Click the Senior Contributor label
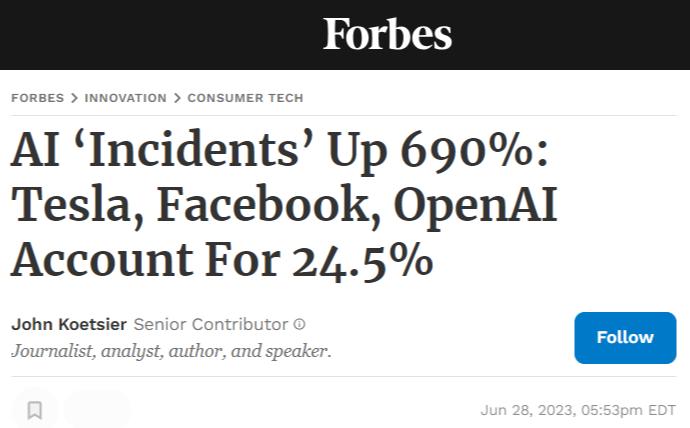The width and height of the screenshot is (690, 428). [210, 324]
